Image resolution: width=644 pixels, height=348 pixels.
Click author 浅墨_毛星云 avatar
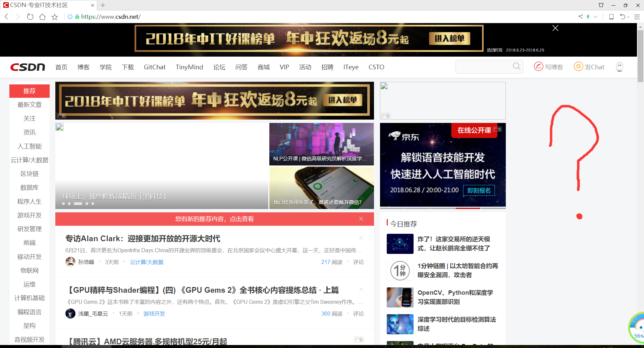point(70,314)
